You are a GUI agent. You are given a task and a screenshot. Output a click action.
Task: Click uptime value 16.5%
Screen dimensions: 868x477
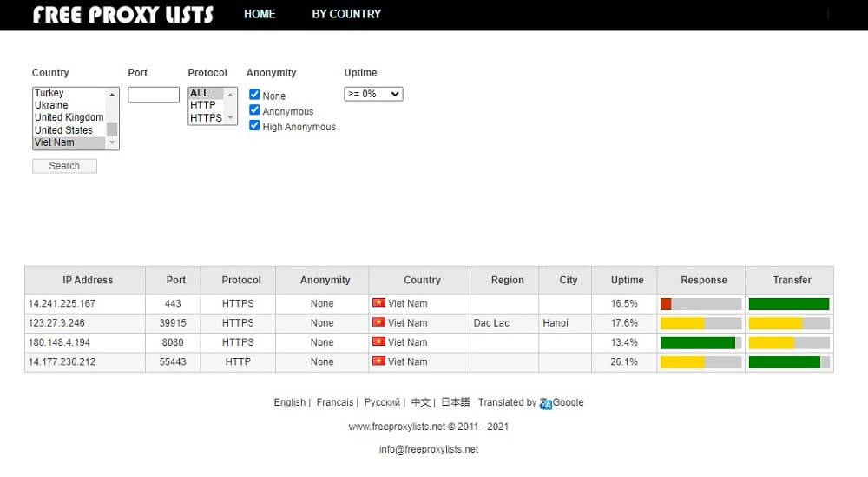click(x=624, y=303)
